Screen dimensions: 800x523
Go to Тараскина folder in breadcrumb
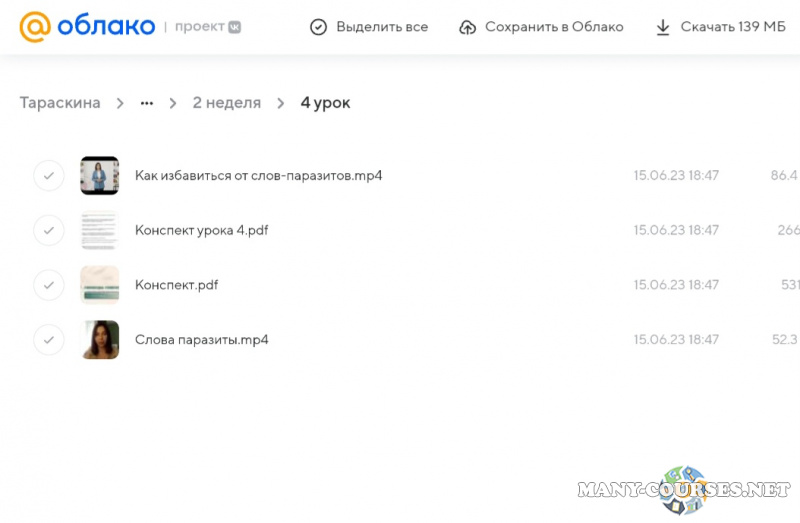tap(60, 103)
